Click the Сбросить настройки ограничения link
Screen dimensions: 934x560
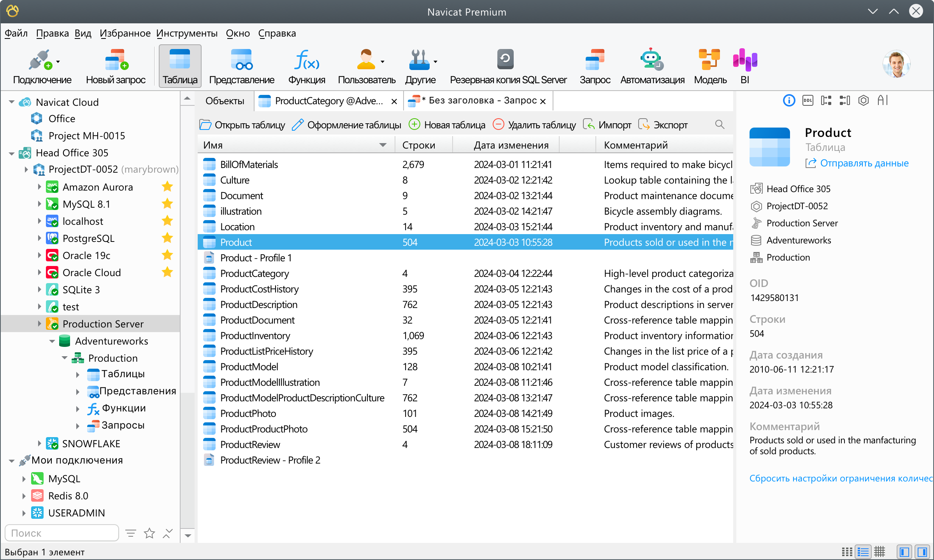[x=841, y=478]
